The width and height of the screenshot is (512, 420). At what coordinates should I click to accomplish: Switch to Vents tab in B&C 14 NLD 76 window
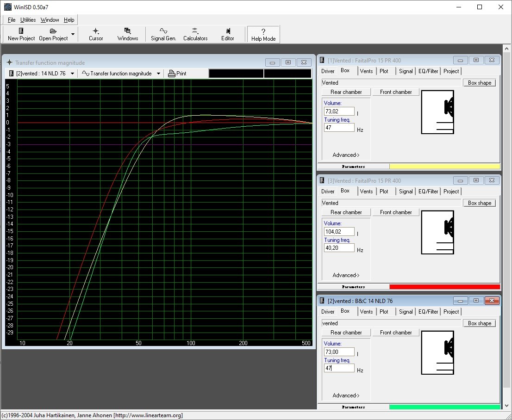tap(366, 312)
